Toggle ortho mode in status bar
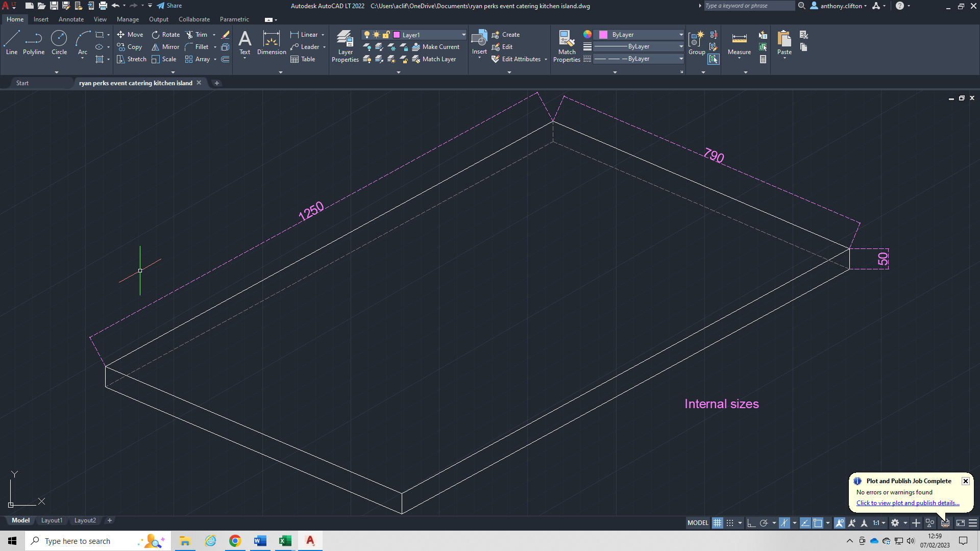The width and height of the screenshot is (980, 551). point(751,523)
